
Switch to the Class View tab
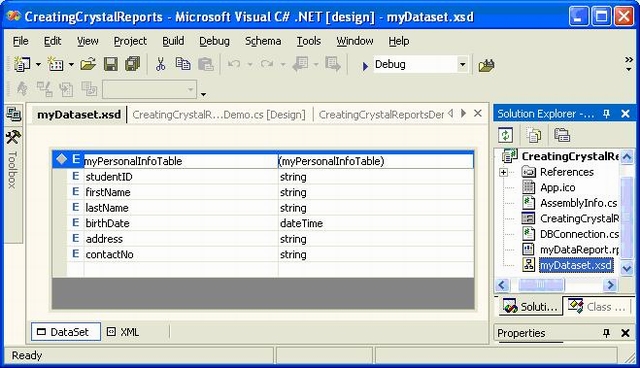coord(597,307)
